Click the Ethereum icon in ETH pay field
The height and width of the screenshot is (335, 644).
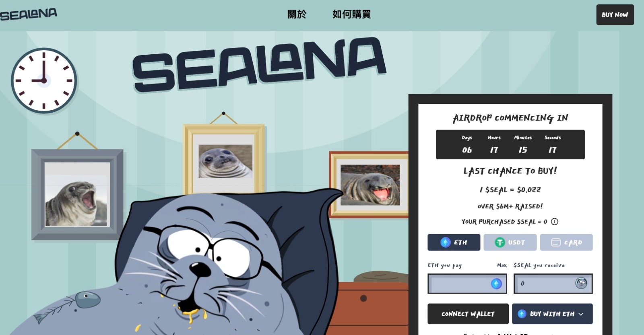tap(496, 284)
